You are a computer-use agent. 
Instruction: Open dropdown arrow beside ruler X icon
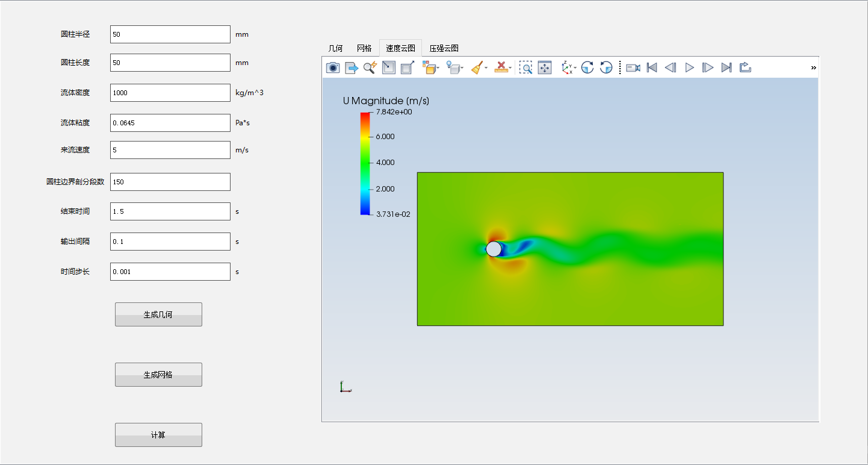[510, 68]
